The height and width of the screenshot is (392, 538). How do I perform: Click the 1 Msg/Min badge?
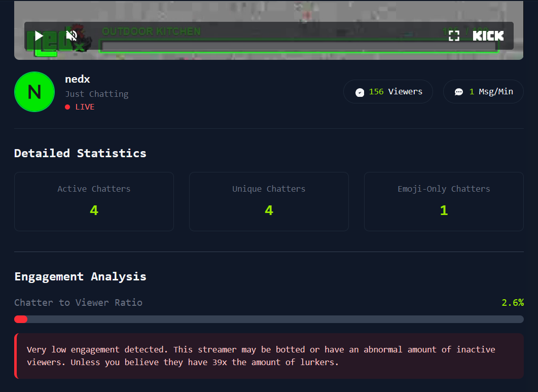tap(483, 92)
